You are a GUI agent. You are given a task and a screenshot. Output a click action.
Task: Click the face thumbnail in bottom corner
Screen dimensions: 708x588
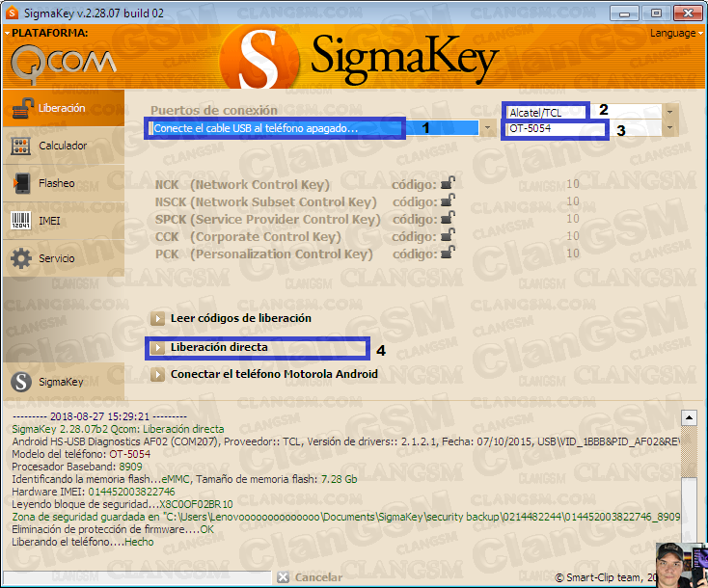[x=682, y=564]
